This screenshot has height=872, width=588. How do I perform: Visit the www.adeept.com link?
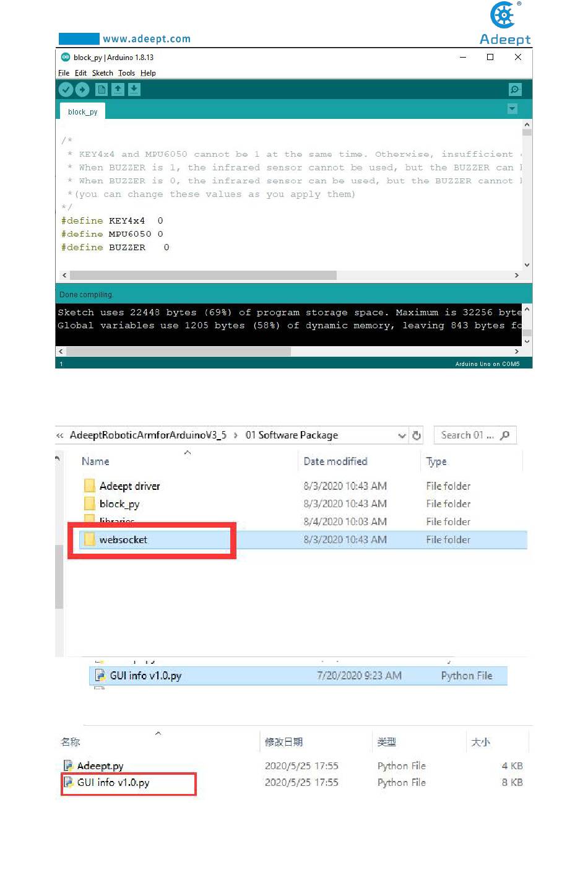(147, 39)
